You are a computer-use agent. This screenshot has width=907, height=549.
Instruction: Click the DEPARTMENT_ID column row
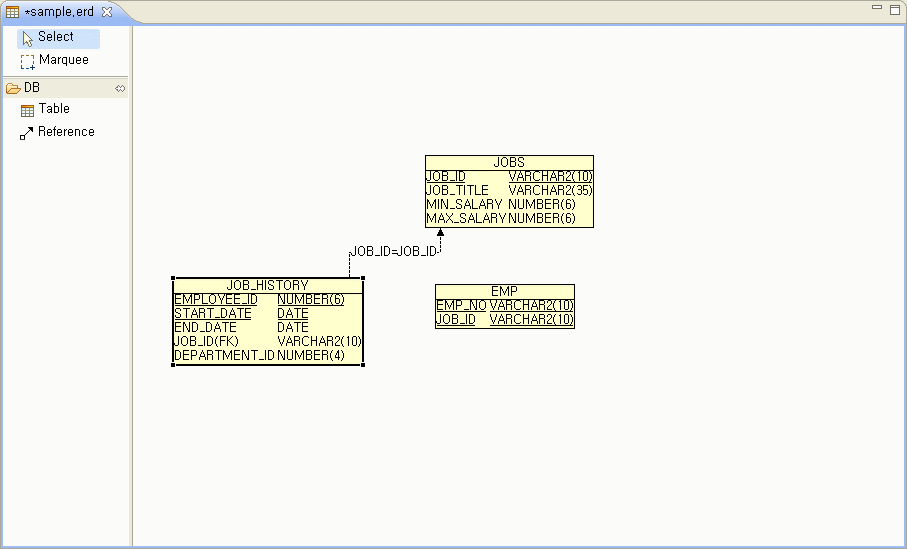(224, 355)
